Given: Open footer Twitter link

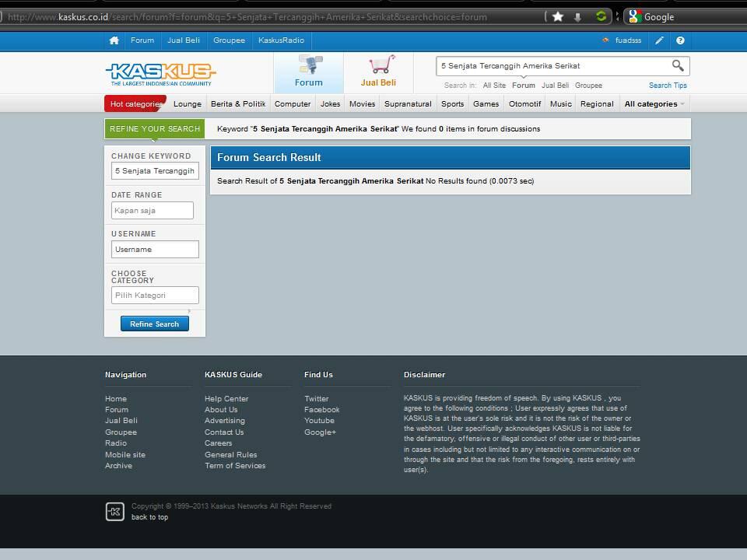Looking at the screenshot, I should 317,398.
